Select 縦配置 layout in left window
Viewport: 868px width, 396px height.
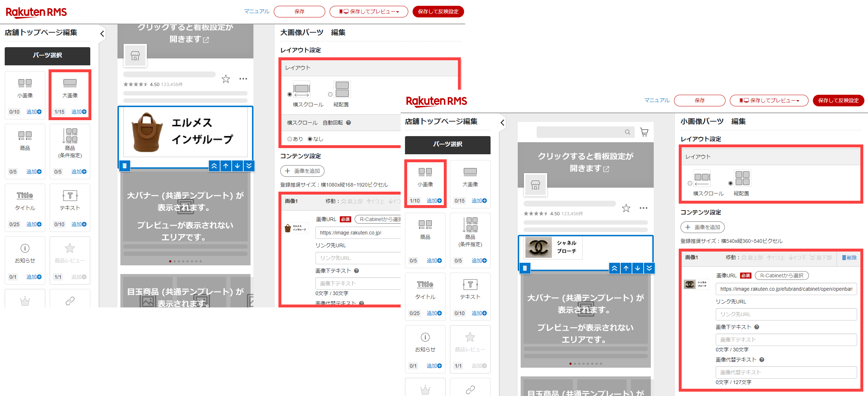tap(330, 94)
